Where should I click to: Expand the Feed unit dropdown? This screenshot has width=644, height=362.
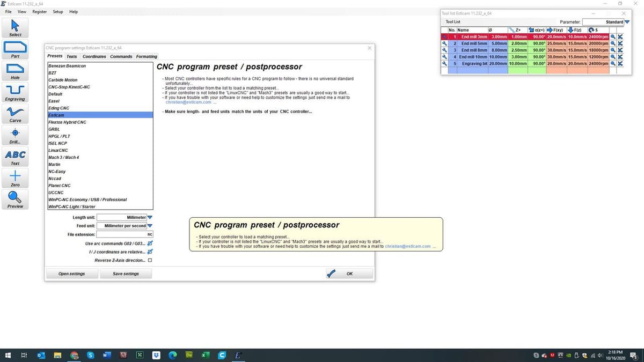click(x=150, y=226)
